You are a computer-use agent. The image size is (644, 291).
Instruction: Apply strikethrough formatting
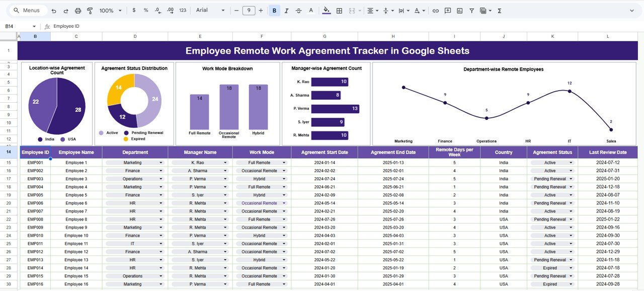coord(297,10)
